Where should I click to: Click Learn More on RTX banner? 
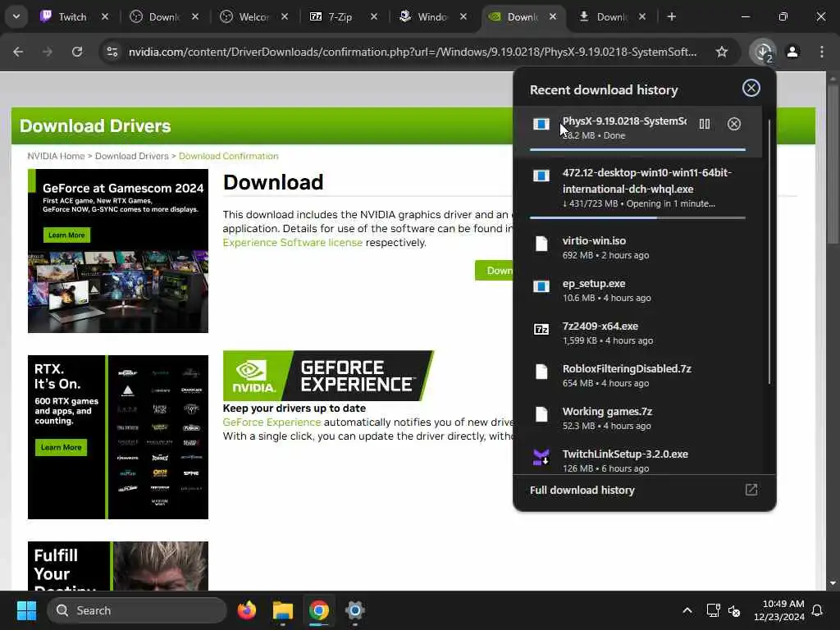coord(61,447)
